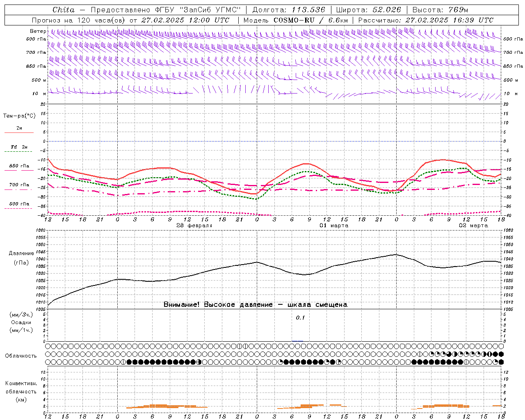The image size is (525, 420).
Task: Click warning "Внимание! Высокое давление — шкала смещена"
Action: click(x=256, y=305)
